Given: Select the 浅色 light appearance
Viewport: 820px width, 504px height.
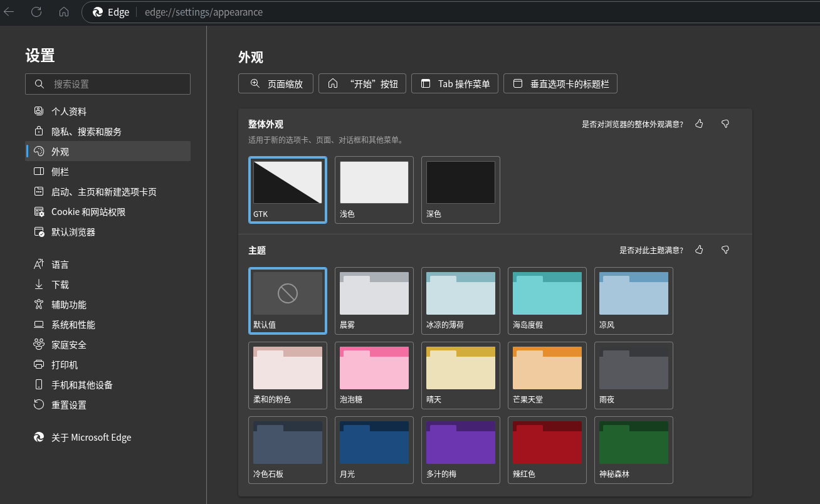Looking at the screenshot, I should 374,190.
